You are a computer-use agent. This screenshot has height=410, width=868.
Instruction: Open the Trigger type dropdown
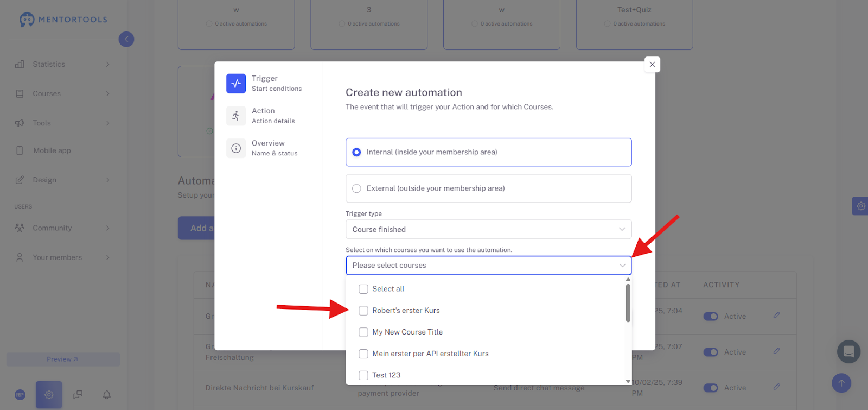488,229
